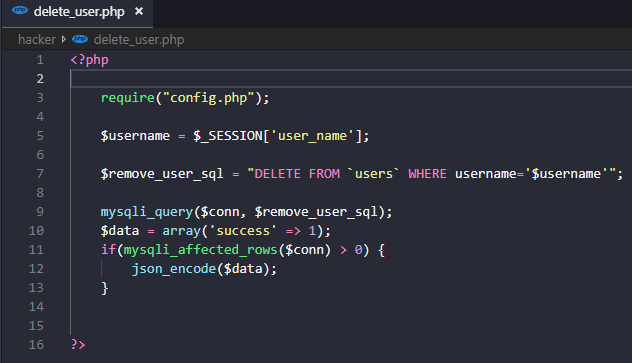
Task: Click $remove_user_sql argument on line 9
Action: (316, 212)
